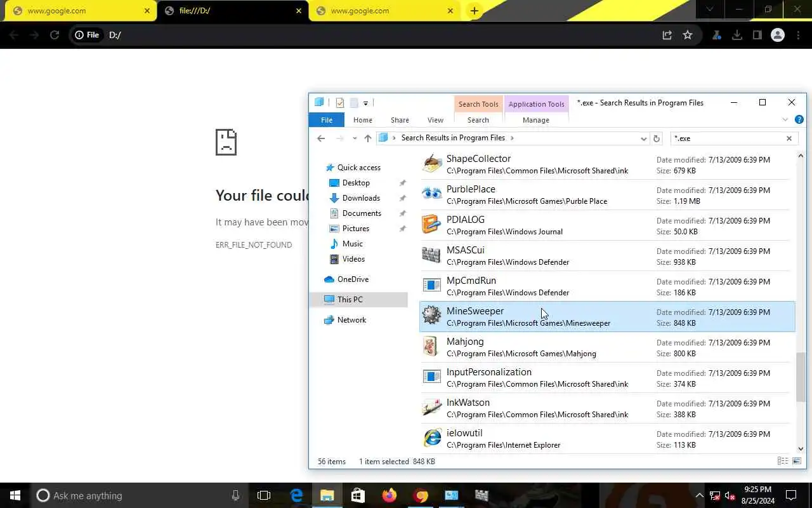This screenshot has width=812, height=508.
Task: Go up one folder level in Explorer
Action: coord(368,138)
